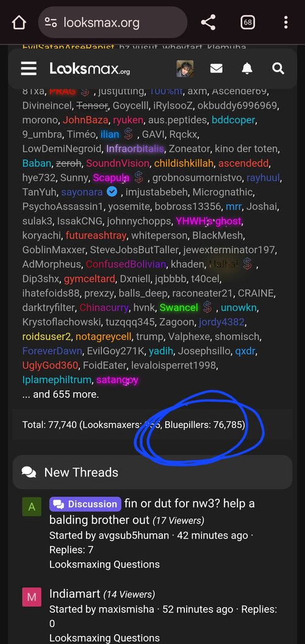Viewport: 305px width, 644px height.
Task: Open the '... and 655 more' members link
Action: [x=60, y=394]
